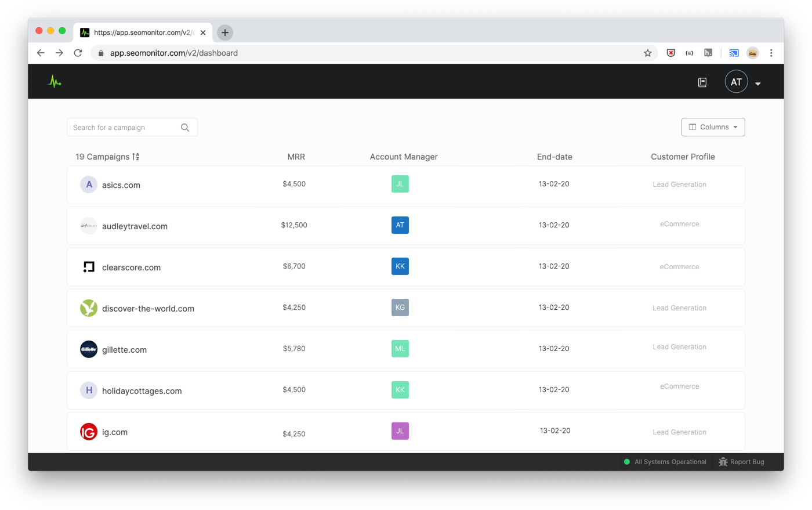Click the KK manager badge for holidaycottages.com

(x=400, y=390)
